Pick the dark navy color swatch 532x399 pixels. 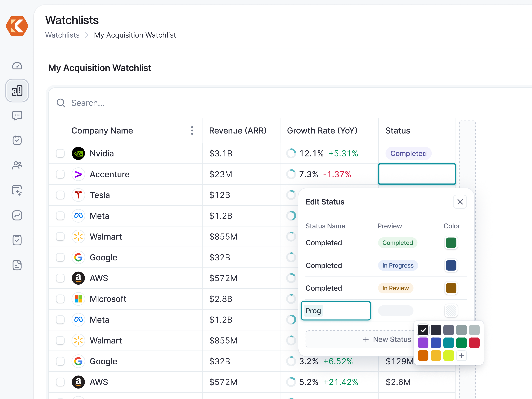436,330
